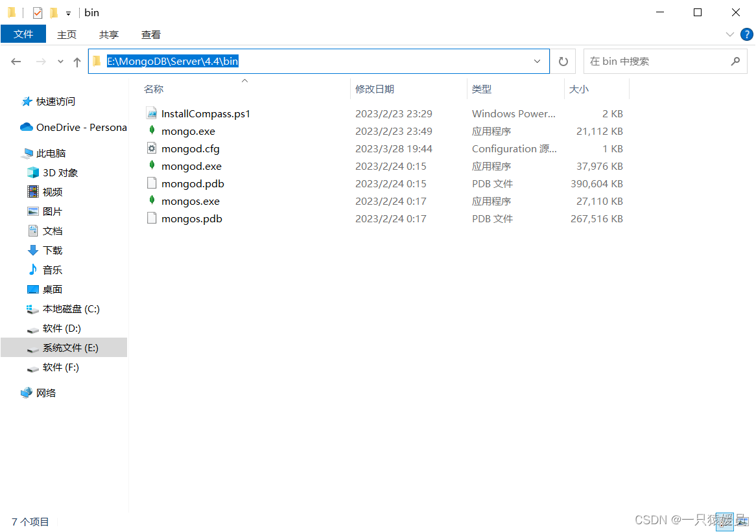Click the blue Help question mark icon
Screen dimensions: 756x532
(746, 34)
